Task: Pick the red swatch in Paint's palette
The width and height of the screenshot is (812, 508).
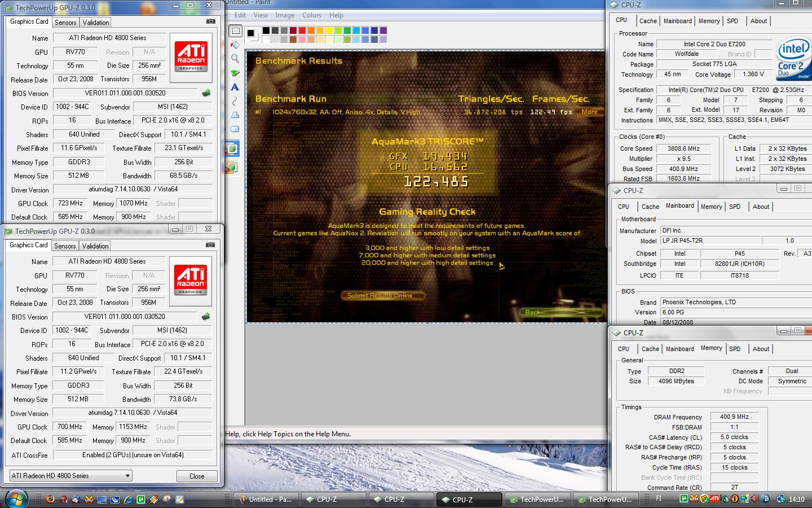Action: (x=302, y=30)
